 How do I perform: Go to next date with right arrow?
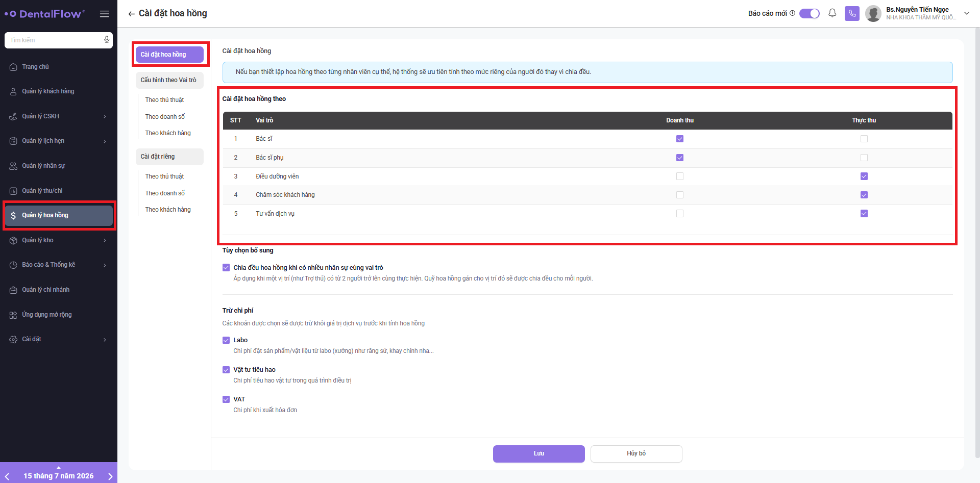[x=110, y=476]
